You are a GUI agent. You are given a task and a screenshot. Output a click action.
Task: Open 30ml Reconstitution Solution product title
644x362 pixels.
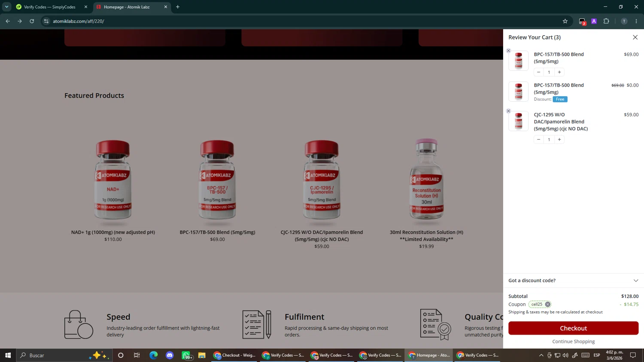[x=426, y=236]
